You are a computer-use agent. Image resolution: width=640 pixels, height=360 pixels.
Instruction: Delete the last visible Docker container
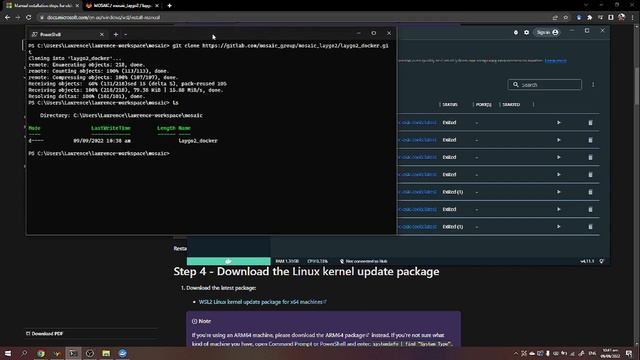pos(590,227)
